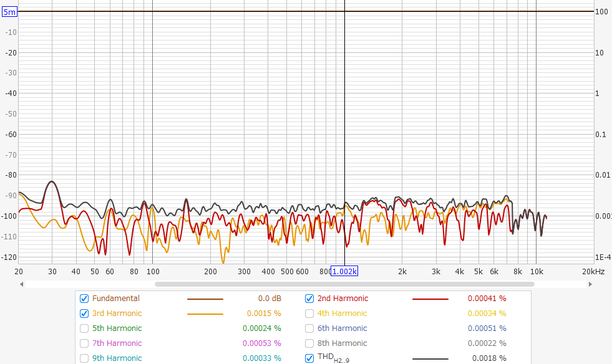
Task: Hide the 3rd Harmonic trace via checkbox
Action: [x=84, y=314]
